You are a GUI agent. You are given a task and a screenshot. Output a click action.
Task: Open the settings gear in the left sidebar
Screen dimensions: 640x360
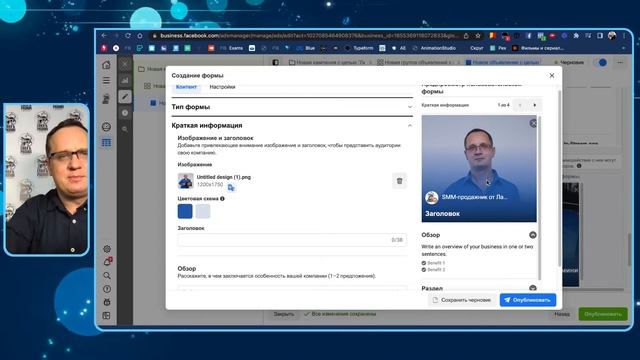click(x=107, y=249)
